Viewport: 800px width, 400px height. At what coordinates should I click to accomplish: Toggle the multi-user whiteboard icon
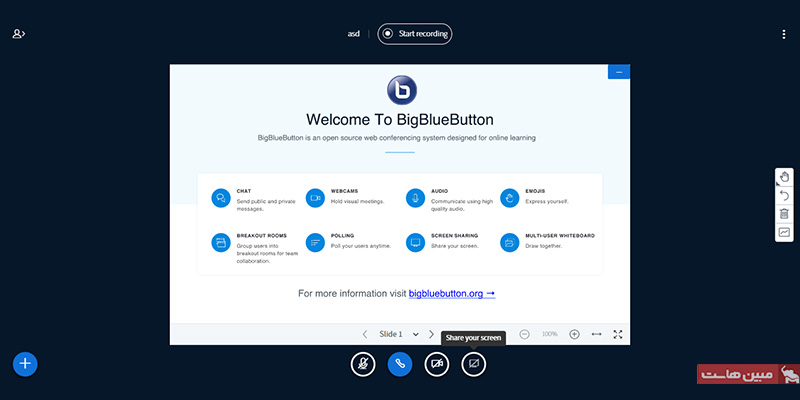point(784,232)
